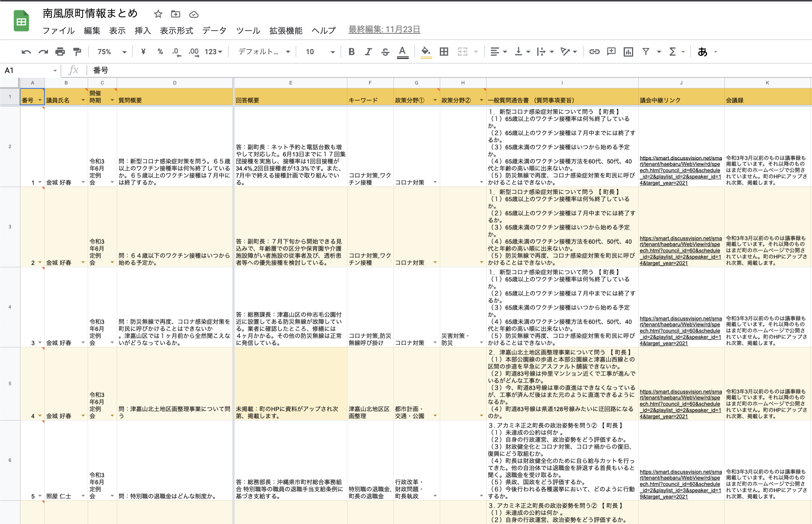812x524 pixels.
Task: Open the 議会中継 link in row 2
Action: (x=681, y=170)
